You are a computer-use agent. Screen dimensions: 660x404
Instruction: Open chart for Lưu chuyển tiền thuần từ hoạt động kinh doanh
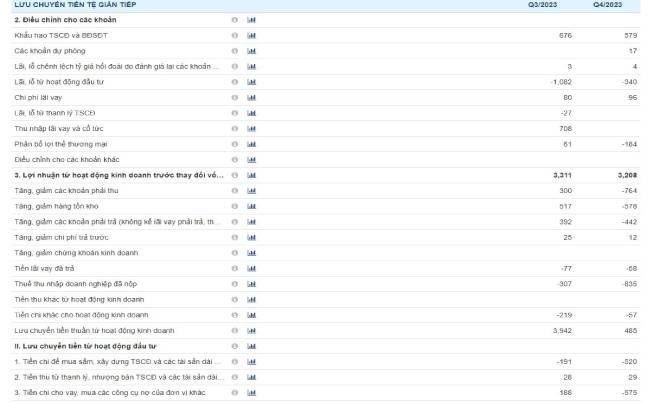pos(251,330)
